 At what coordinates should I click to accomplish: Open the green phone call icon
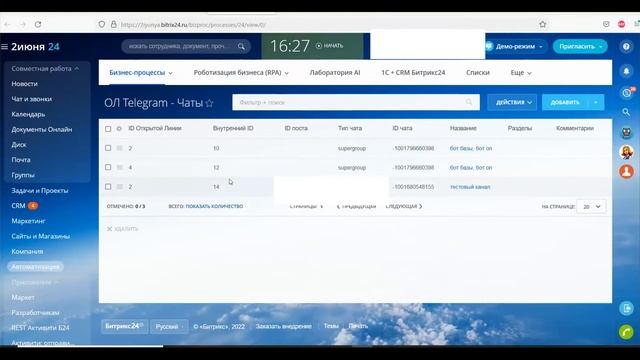626,332
